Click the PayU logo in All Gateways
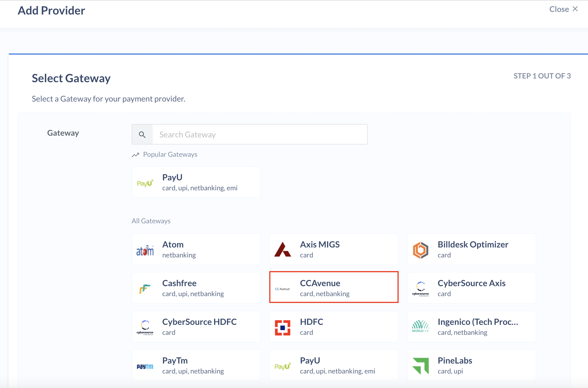Image resolution: width=588 pixels, height=388 pixels. click(x=283, y=366)
